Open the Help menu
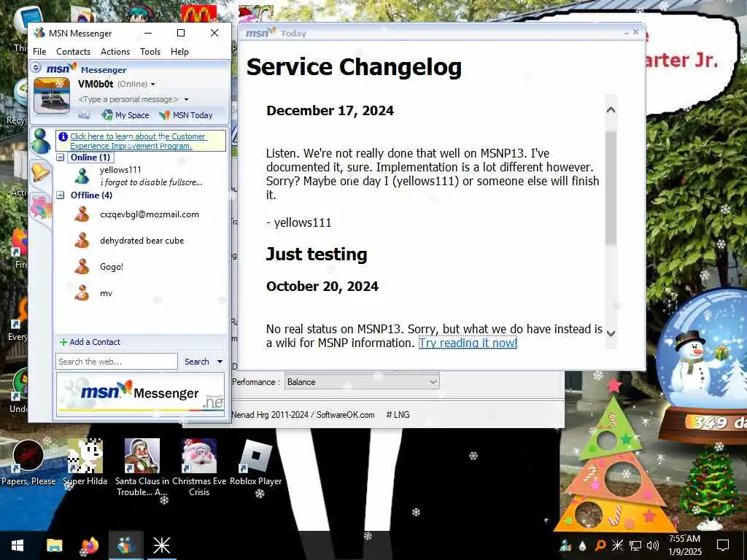 click(179, 52)
